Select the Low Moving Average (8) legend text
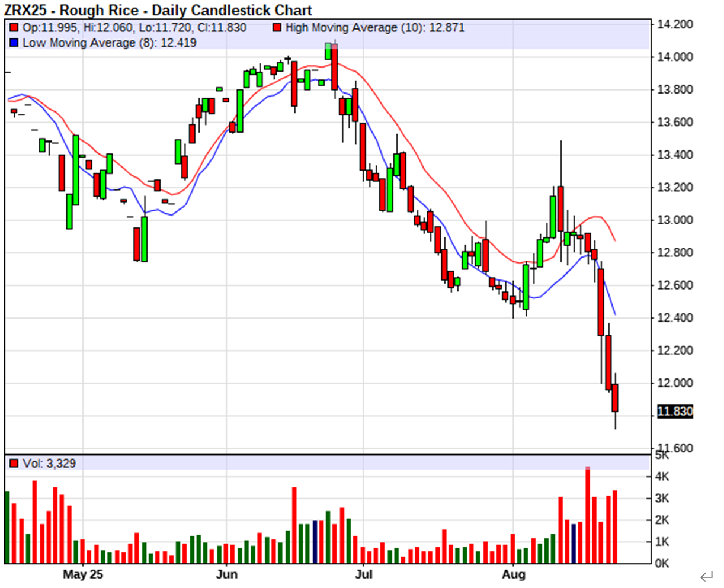Screen dimensions: 724x588 point(109,43)
